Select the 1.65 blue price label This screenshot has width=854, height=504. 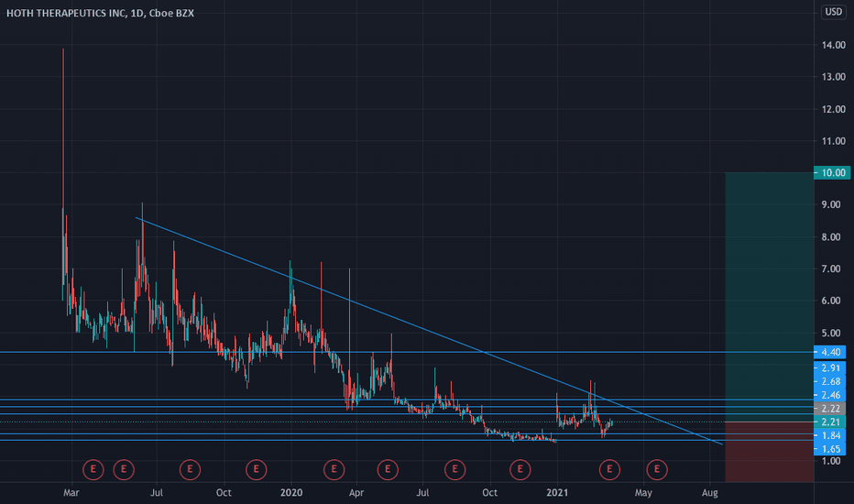[829, 449]
